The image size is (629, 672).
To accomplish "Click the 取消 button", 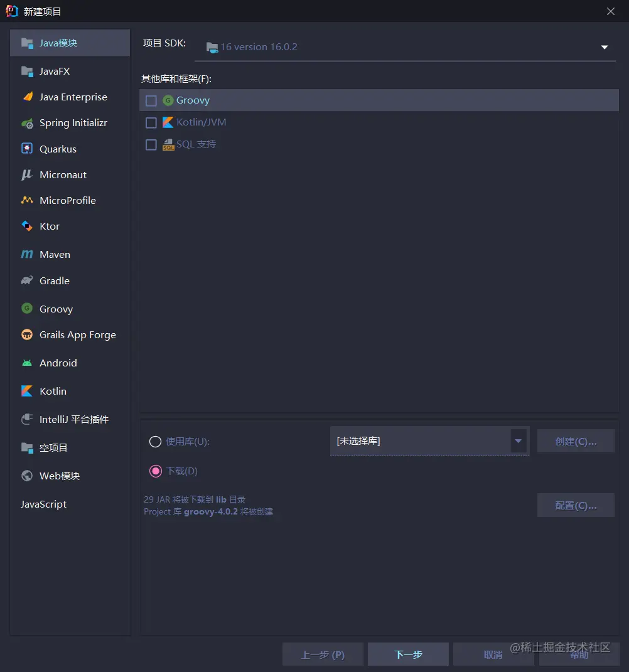I will pyautogui.click(x=493, y=654).
